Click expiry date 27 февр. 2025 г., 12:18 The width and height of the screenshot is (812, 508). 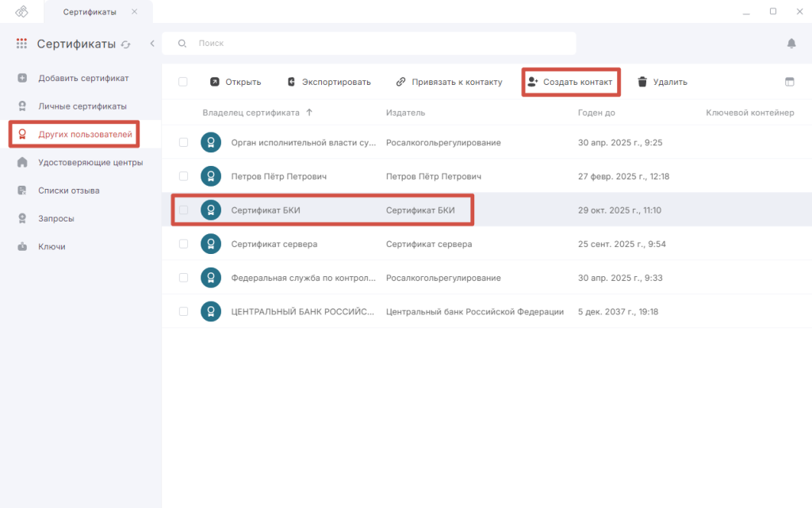(623, 176)
